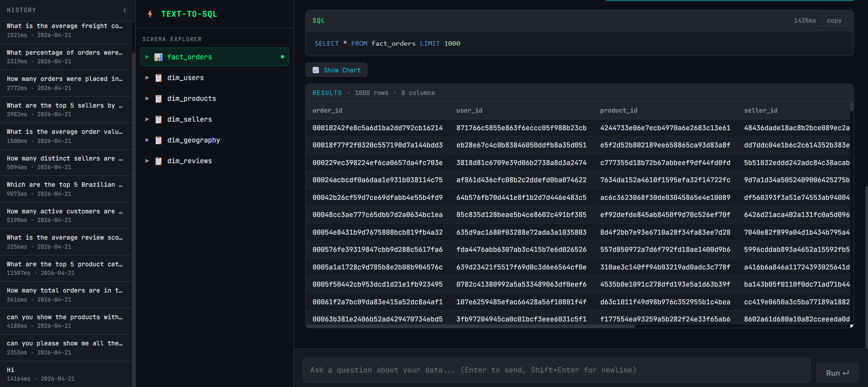
Task: Click the product_id column header
Action: tap(619, 110)
